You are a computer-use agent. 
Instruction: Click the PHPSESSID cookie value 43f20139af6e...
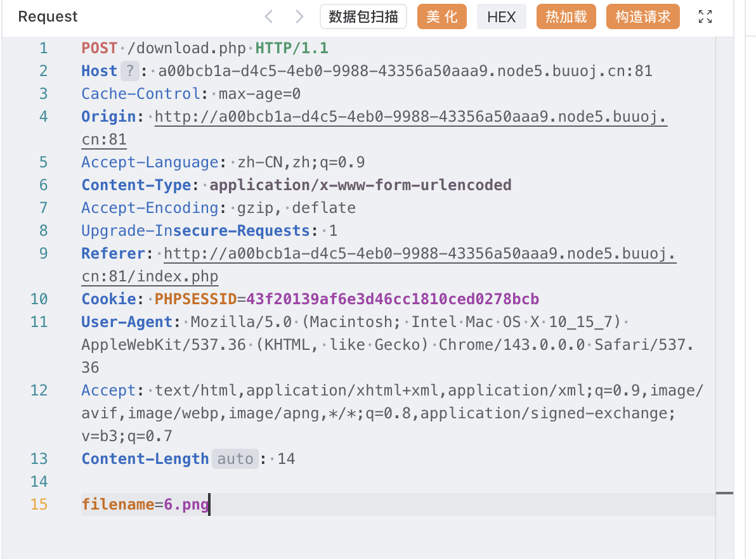(393, 299)
